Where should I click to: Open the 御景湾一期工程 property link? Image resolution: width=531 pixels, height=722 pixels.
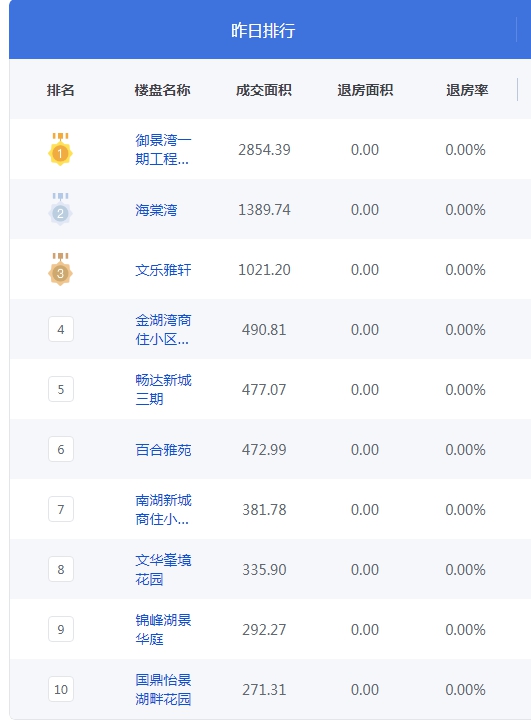(x=163, y=149)
